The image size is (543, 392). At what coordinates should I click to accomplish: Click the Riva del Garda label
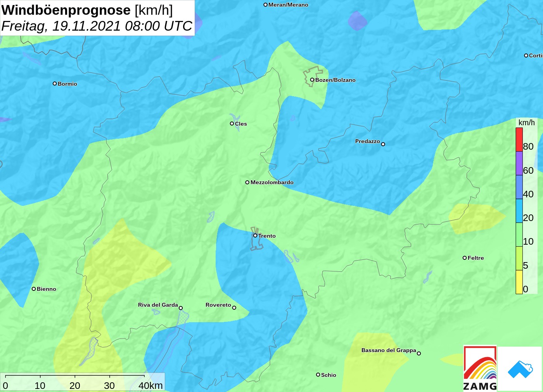(158, 305)
